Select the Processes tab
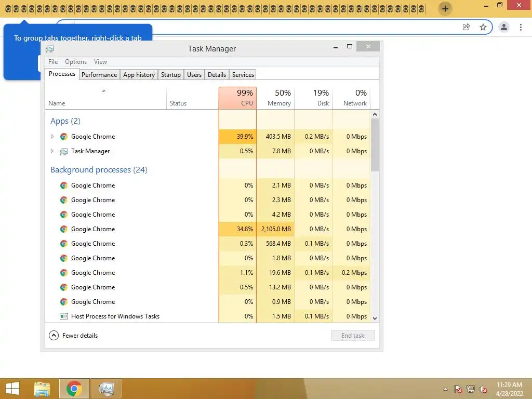Image resolution: width=532 pixels, height=399 pixels. click(62, 74)
